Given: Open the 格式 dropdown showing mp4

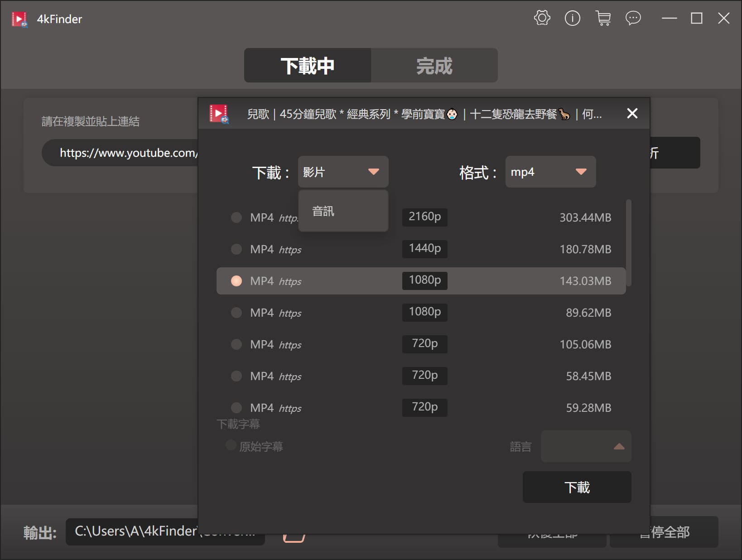Looking at the screenshot, I should pyautogui.click(x=550, y=172).
